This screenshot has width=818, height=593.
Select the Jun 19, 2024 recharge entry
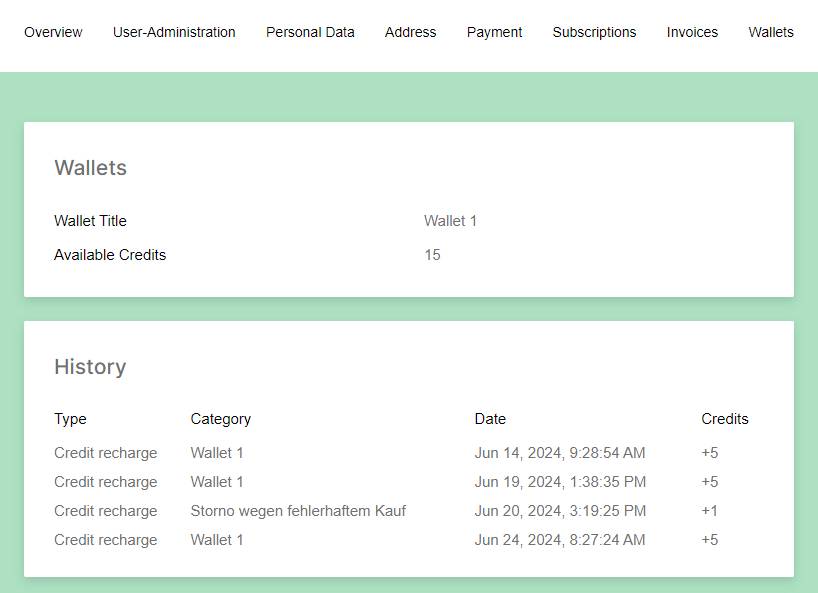(560, 482)
